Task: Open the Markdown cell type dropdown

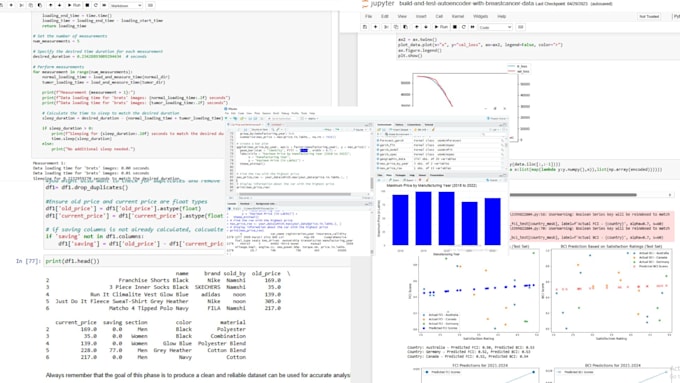Action: 126,5
